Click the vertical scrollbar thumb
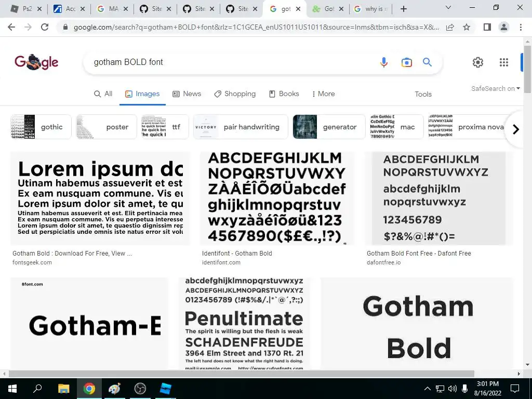 click(527, 69)
